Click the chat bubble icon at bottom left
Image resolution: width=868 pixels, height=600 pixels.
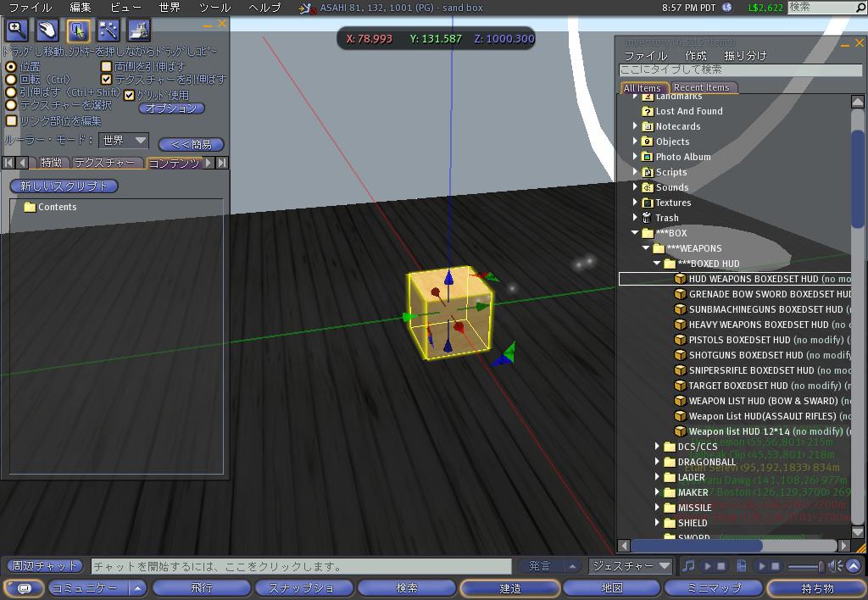click(25, 588)
